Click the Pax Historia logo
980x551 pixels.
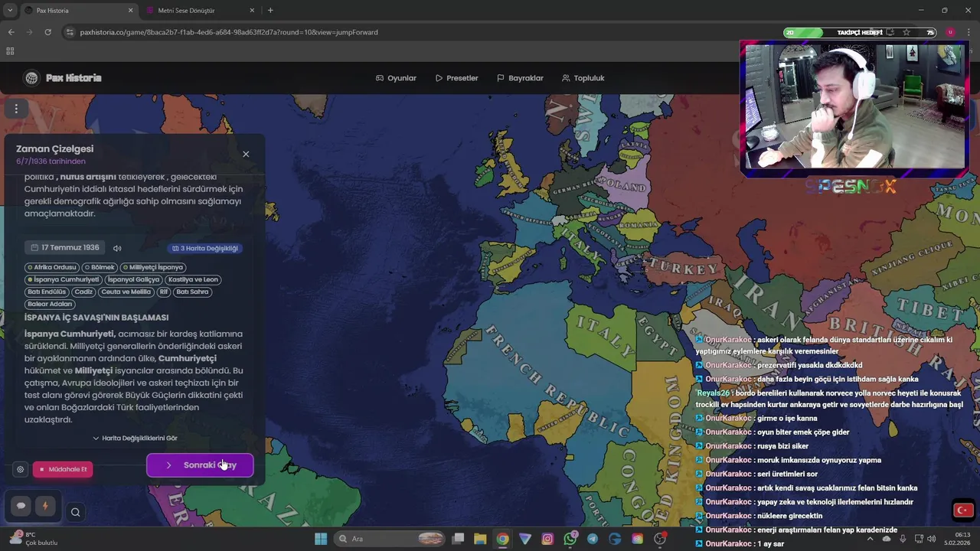coord(63,78)
